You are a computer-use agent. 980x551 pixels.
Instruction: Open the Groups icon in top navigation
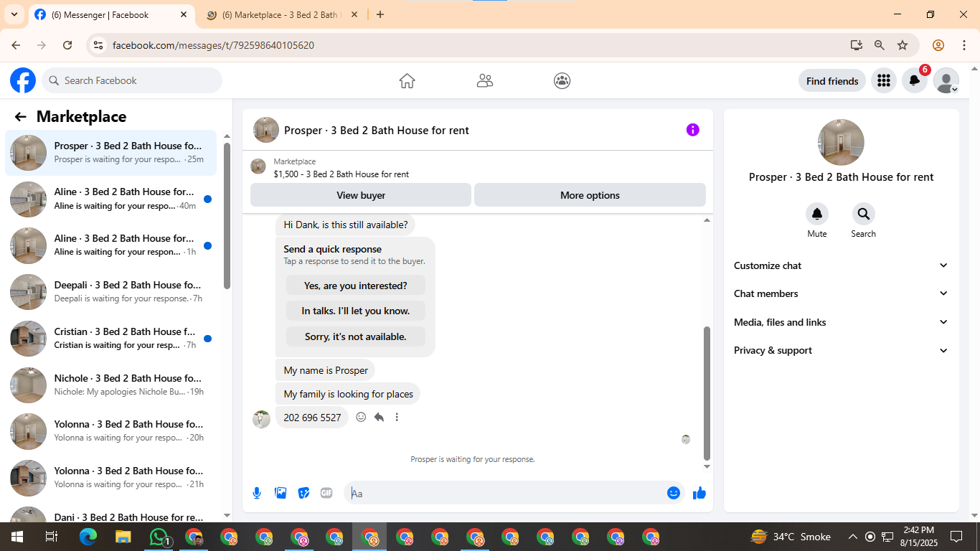pyautogui.click(x=562, y=80)
